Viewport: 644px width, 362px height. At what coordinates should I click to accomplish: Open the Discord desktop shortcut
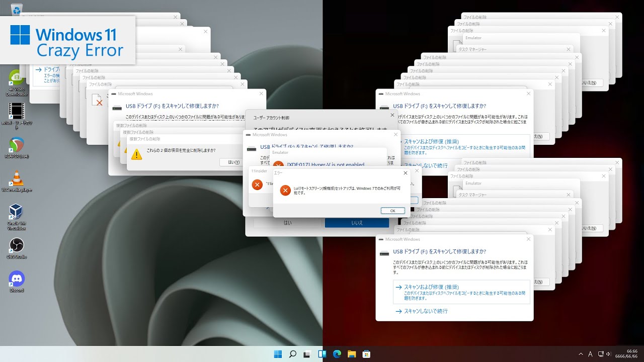(16, 282)
